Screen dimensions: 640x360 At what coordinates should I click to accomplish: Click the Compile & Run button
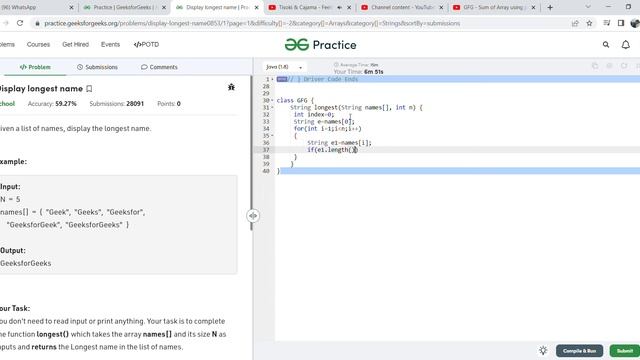(x=579, y=351)
